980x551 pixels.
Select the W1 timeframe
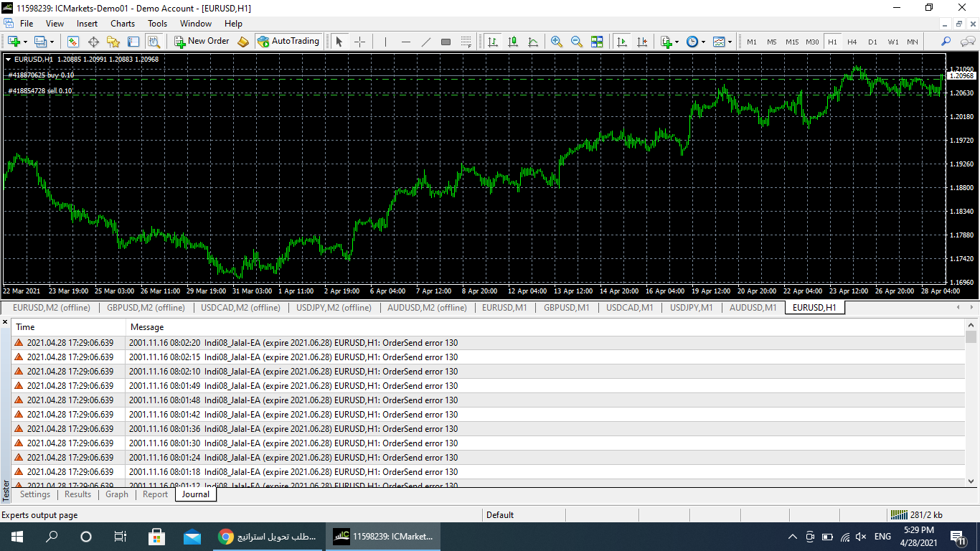[892, 42]
